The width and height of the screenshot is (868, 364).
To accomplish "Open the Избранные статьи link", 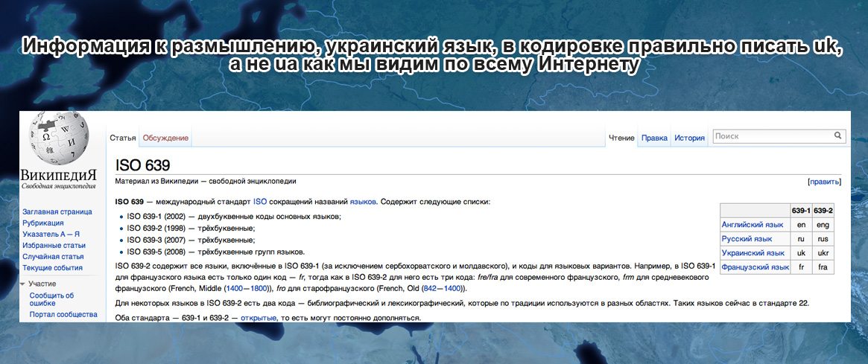I will click(x=54, y=245).
